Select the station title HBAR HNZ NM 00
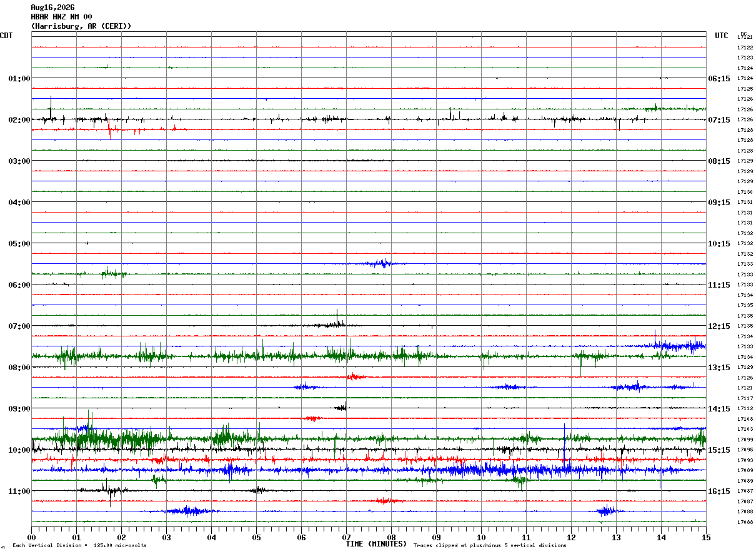 (x=61, y=17)
